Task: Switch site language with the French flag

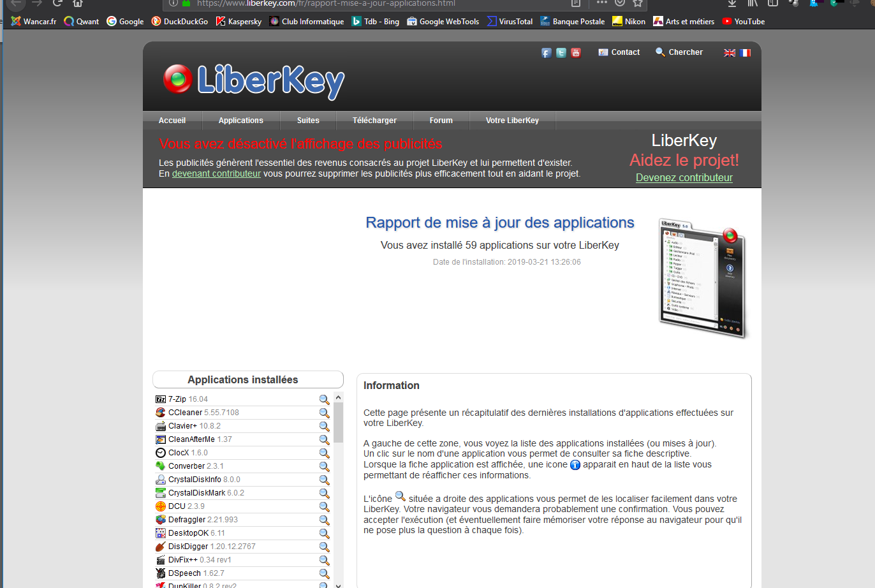Action: coord(746,53)
